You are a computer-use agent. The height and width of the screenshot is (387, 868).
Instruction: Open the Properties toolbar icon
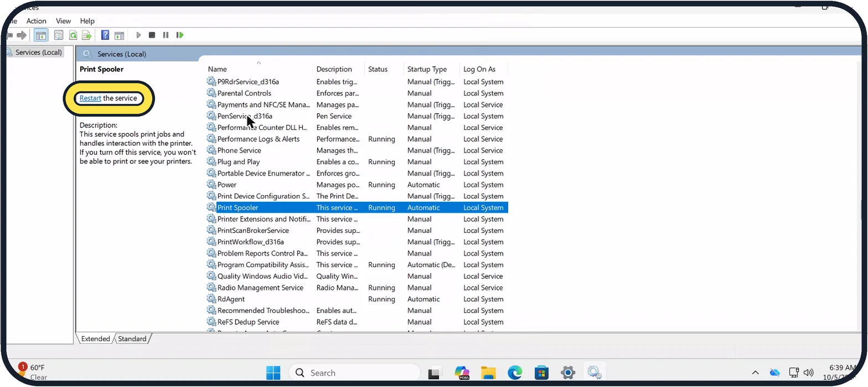(x=59, y=35)
